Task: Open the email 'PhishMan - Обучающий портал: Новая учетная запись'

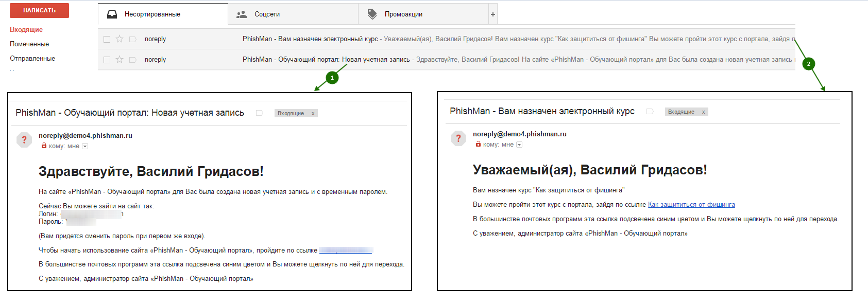Action: click(x=447, y=60)
